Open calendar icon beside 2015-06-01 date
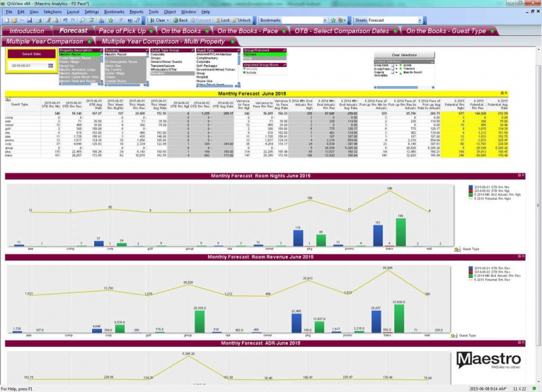 (50, 66)
